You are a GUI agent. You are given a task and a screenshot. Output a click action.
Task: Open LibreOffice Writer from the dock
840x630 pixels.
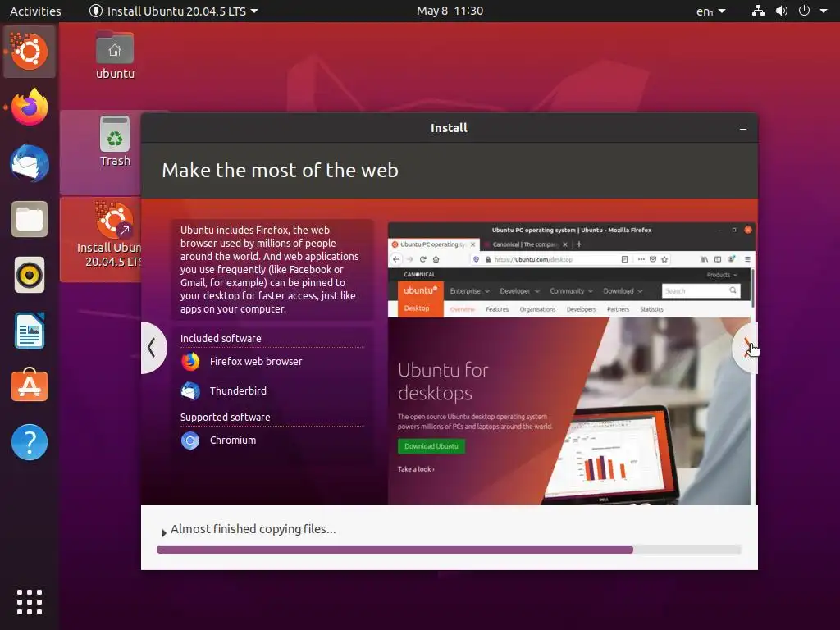(30, 331)
